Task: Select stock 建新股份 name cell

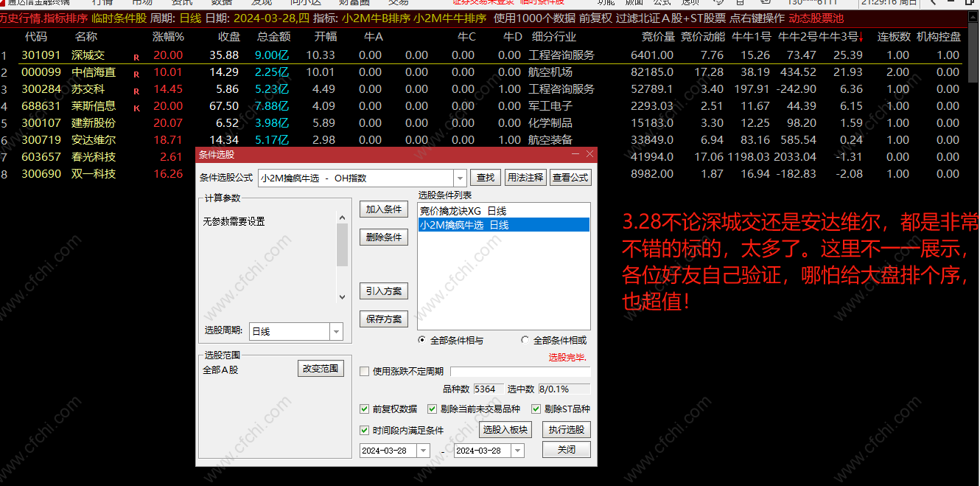Action: point(94,123)
